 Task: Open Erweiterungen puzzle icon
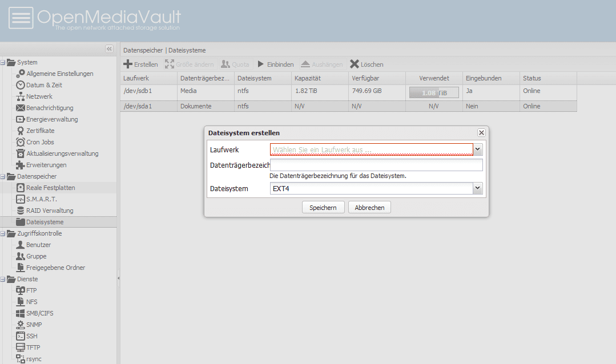21,165
